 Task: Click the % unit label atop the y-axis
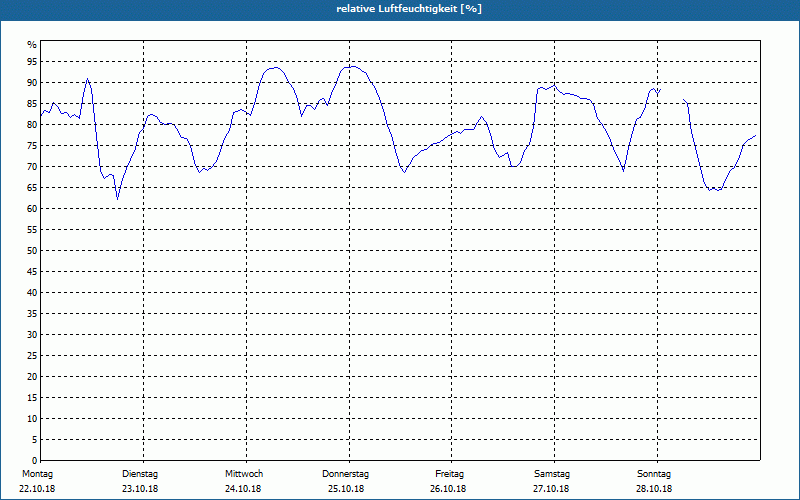click(32, 45)
